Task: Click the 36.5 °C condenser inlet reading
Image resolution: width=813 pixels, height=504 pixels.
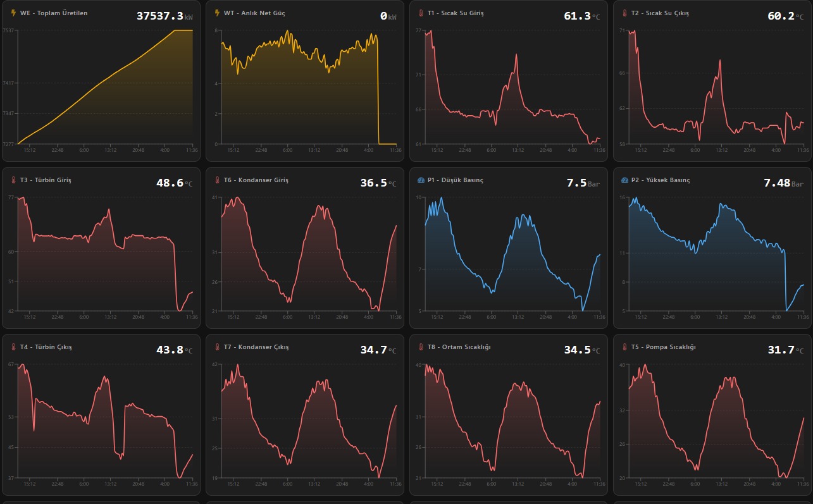Action: [378, 183]
